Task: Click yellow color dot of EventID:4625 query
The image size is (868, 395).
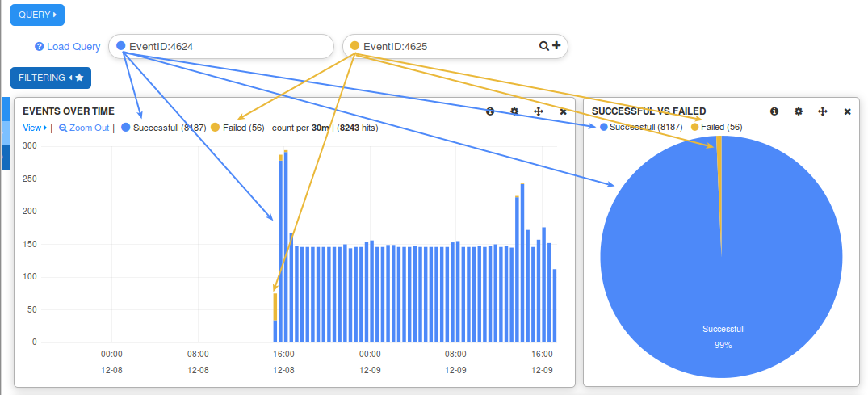Action: [354, 46]
